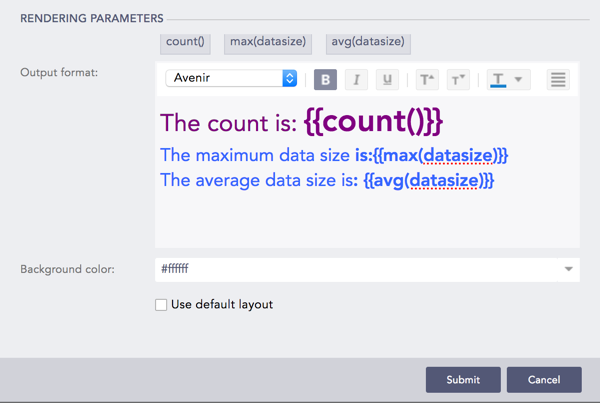Click the maximum data size text line
This screenshot has height=403, width=600.
point(334,156)
